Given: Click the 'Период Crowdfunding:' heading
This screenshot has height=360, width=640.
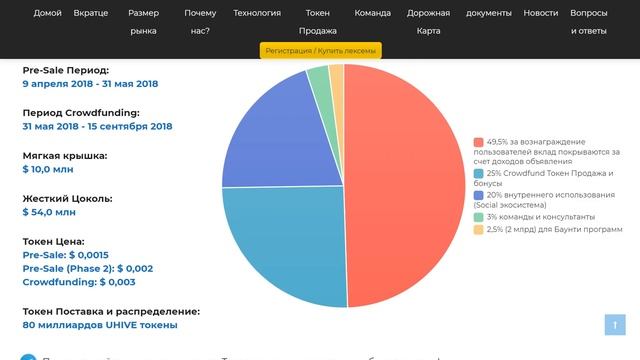Looking at the screenshot, I should 81,113.
